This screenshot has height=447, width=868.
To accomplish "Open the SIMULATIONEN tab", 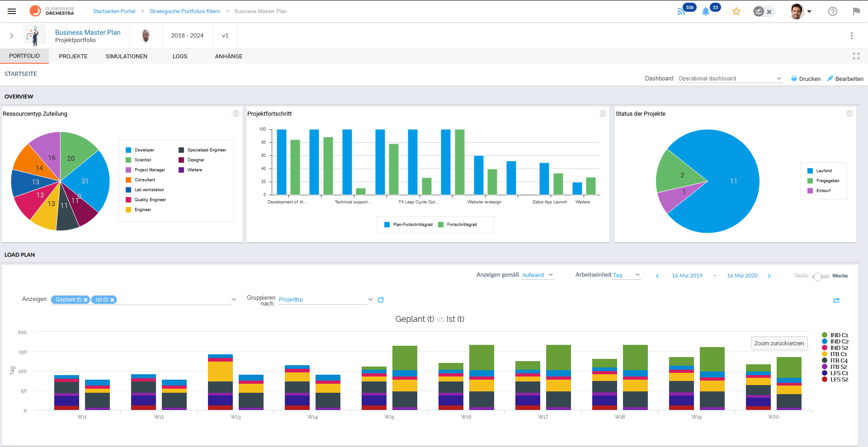I will click(x=126, y=56).
